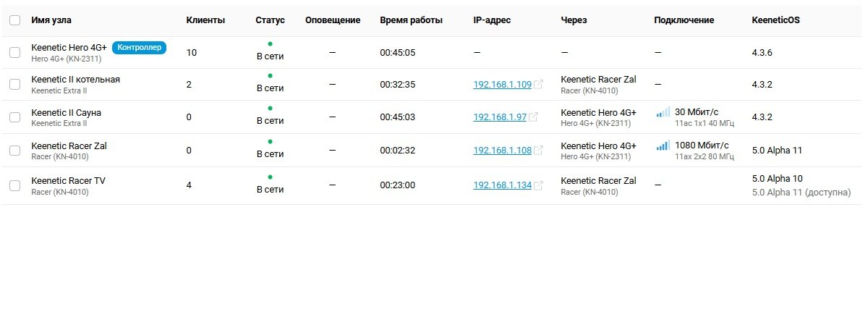Open IP address link 192.168.1.134
The height and width of the screenshot is (333, 868).
pyautogui.click(x=503, y=185)
